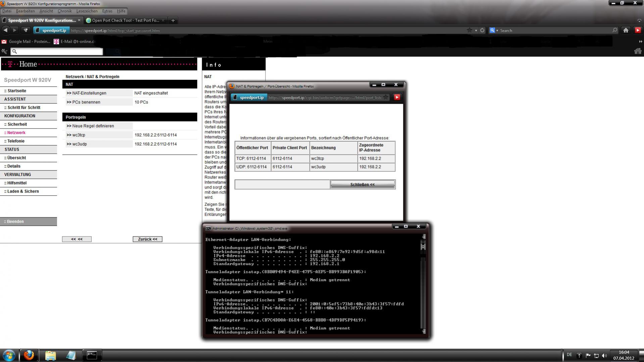Image resolution: width=644 pixels, height=362 pixels.
Task: Click the cmd.exe title bar icon
Action: pos(208,228)
